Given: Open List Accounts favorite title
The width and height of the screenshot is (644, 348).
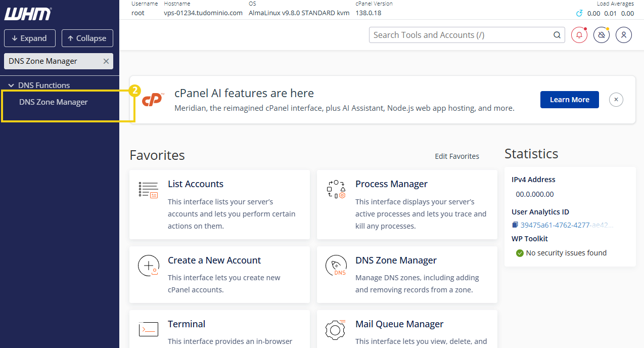Looking at the screenshot, I should coord(196,184).
